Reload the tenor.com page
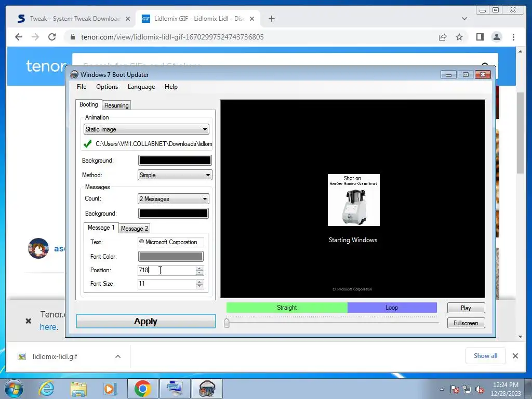 [x=52, y=37]
